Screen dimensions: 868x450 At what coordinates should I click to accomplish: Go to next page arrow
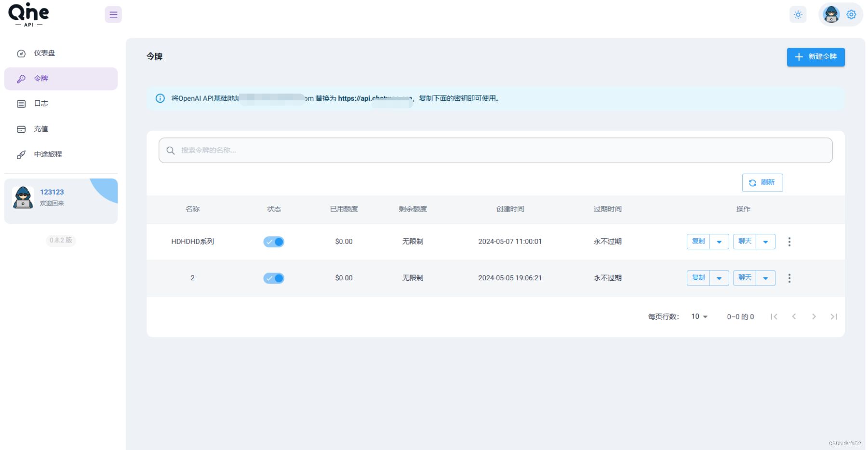pos(814,317)
